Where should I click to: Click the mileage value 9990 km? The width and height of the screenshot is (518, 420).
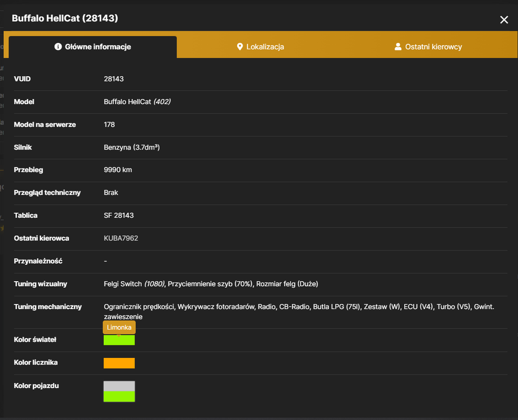pos(118,170)
